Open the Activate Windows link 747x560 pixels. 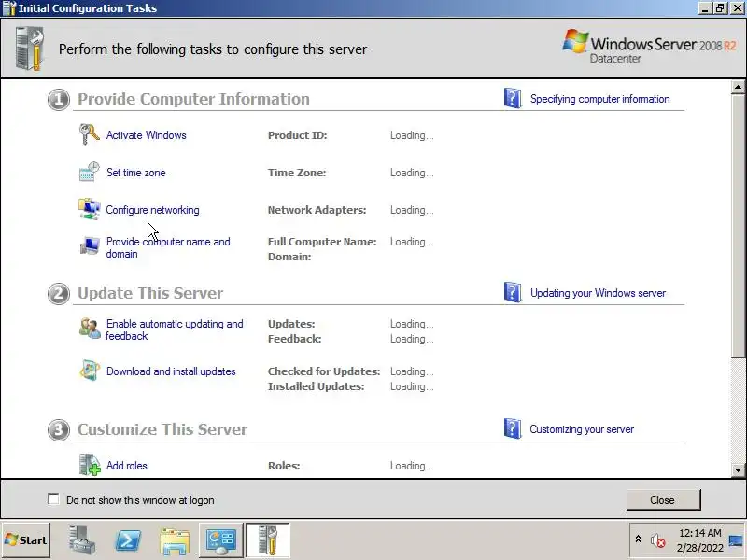click(147, 135)
